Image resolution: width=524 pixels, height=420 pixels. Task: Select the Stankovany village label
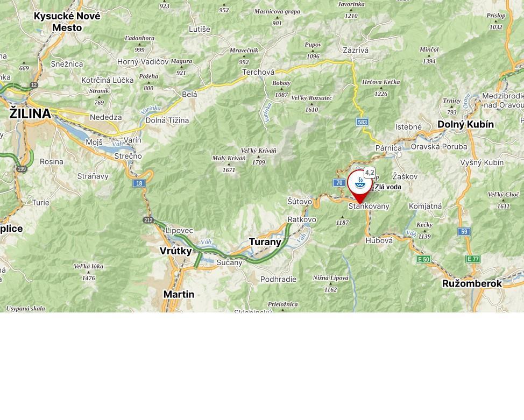(x=369, y=206)
